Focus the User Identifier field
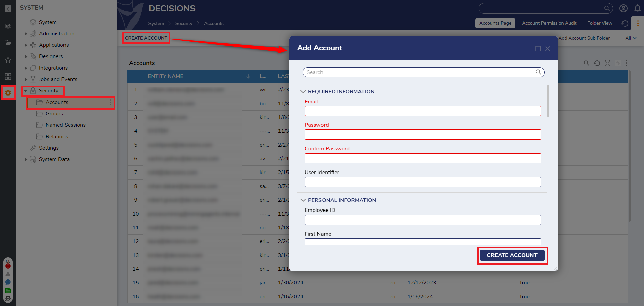This screenshot has height=306, width=644. point(423,182)
